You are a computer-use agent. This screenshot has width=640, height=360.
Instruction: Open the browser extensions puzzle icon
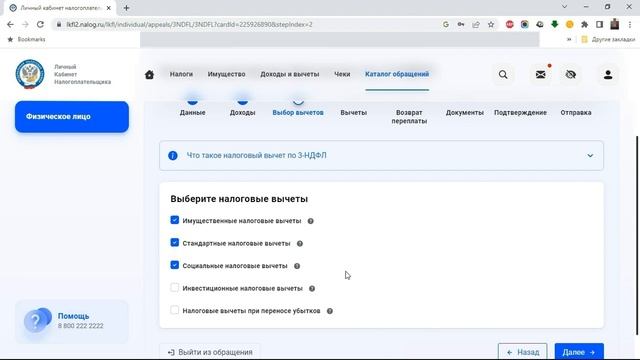pos(584,24)
